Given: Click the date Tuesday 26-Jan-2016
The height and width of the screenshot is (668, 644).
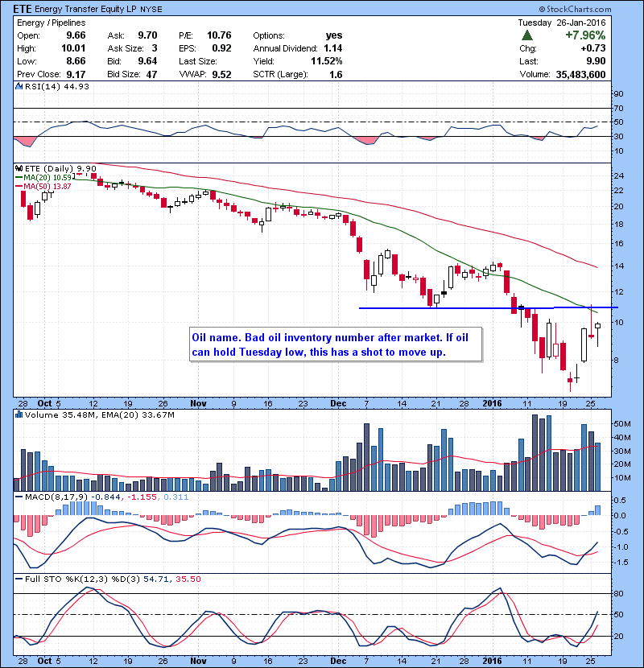Looking at the screenshot, I should tap(562, 23).
